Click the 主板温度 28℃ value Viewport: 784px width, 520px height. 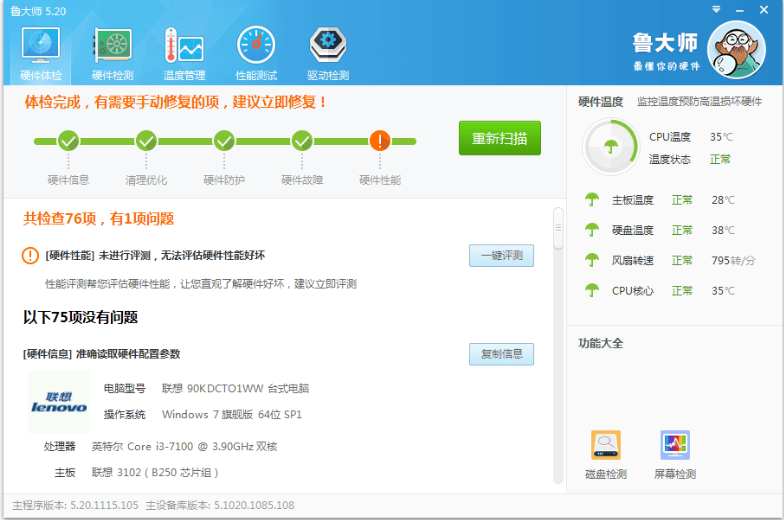[x=723, y=200]
